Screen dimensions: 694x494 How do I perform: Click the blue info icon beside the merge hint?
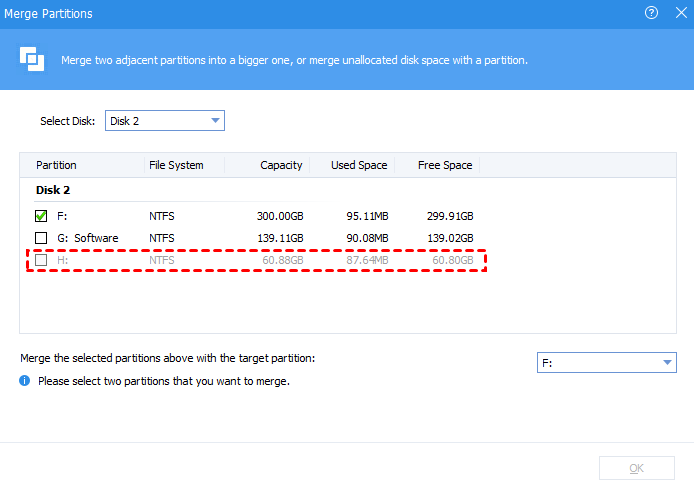(25, 381)
